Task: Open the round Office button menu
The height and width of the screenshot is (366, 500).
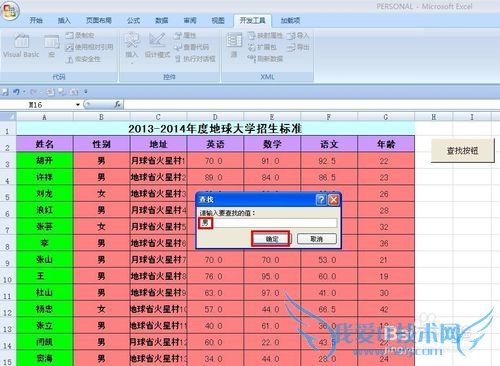Action: (x=10, y=10)
